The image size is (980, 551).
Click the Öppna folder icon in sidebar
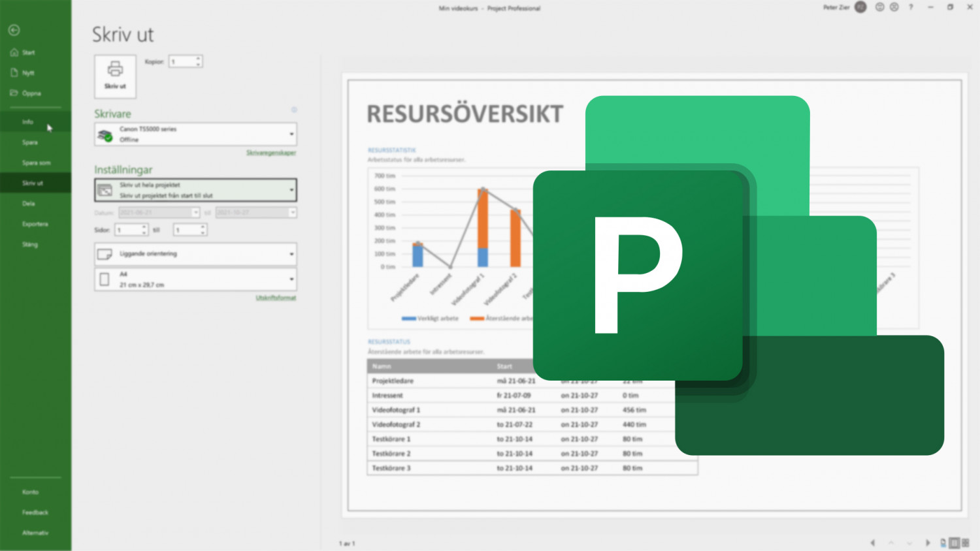[x=14, y=93]
